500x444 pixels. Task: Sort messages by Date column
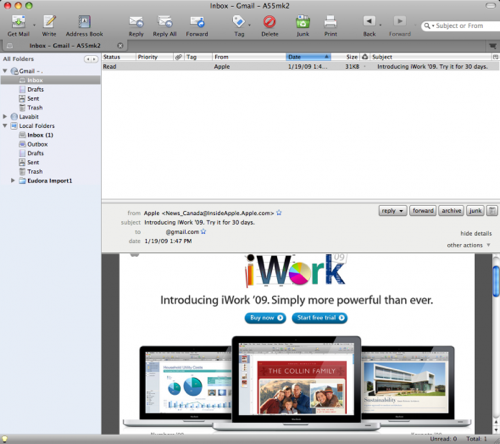point(308,57)
